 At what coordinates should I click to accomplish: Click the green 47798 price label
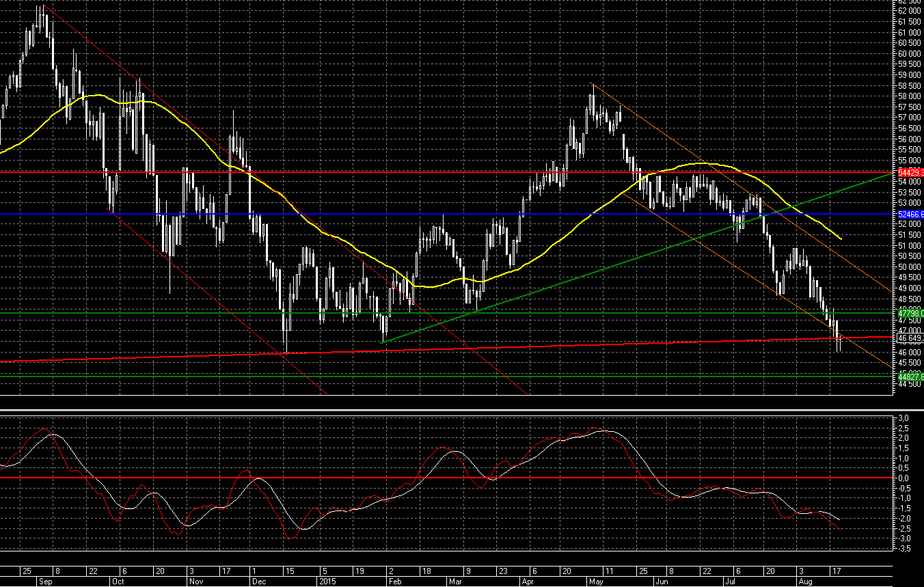click(x=910, y=313)
